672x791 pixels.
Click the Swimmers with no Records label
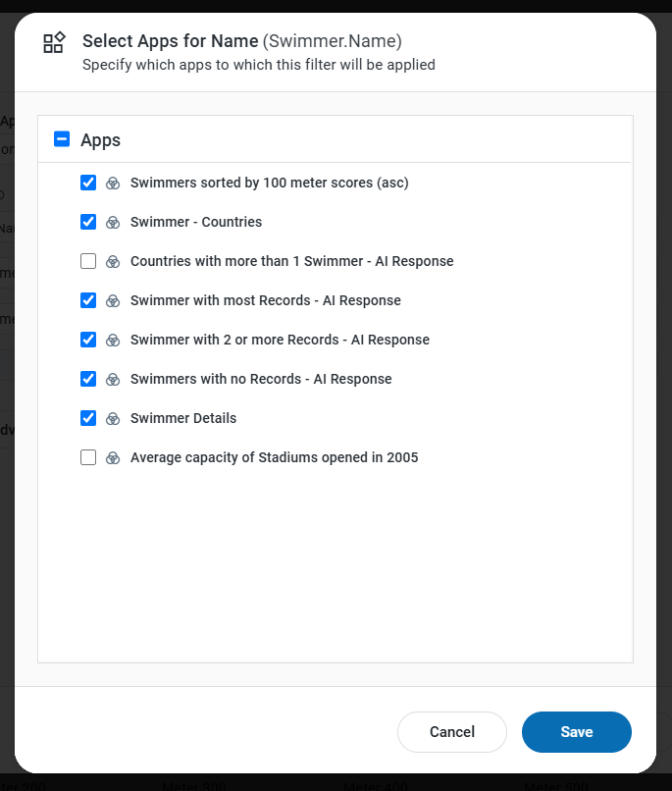coord(261,379)
